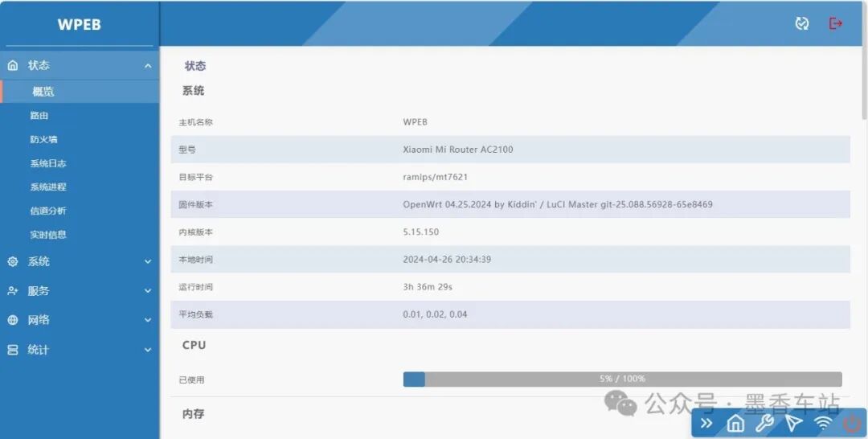This screenshot has height=439, width=868.
Task: Click the 目标平台 label
Action: [195, 177]
